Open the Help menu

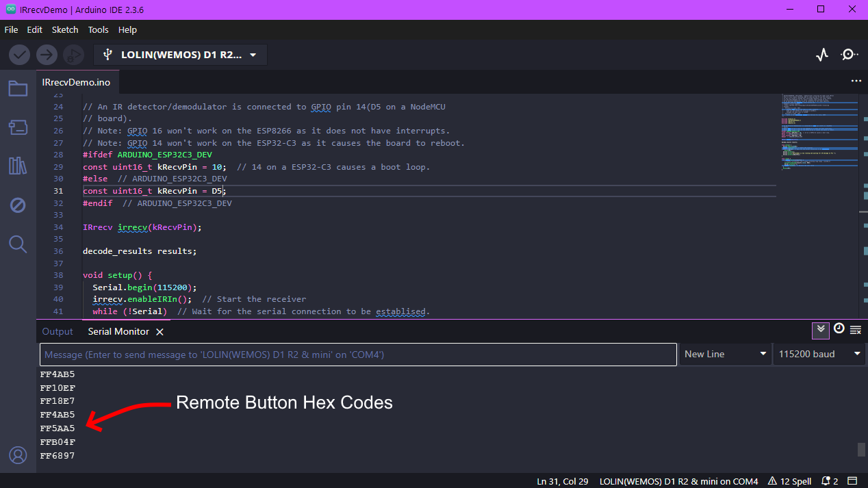(127, 30)
